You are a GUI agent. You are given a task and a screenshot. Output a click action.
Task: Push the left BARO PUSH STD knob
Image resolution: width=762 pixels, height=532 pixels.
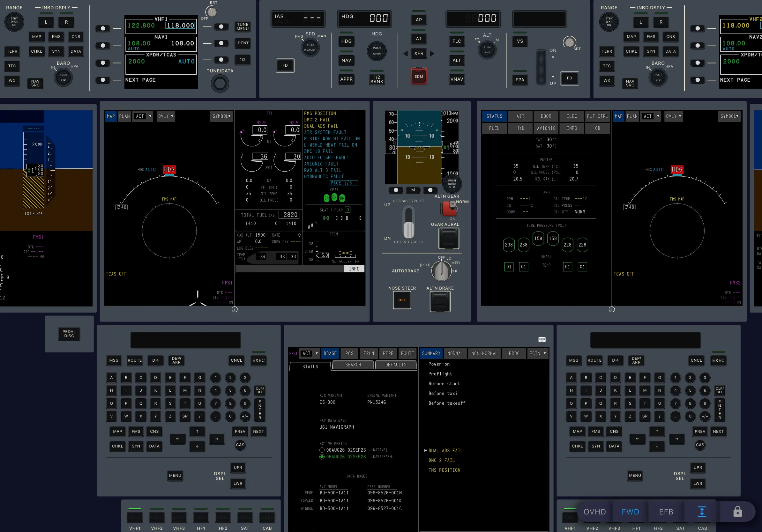coord(63,77)
